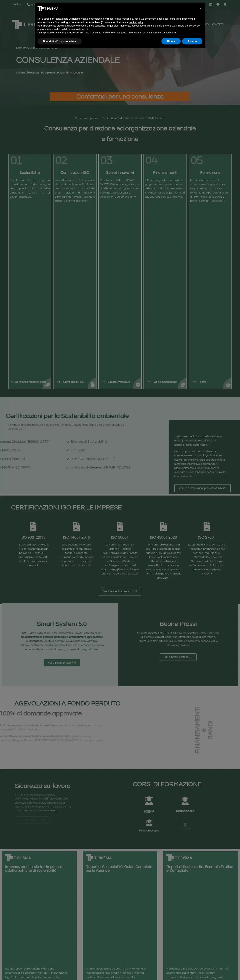Open the CONTATTI menu item
Image resolution: width=240 pixels, height=980 pixels.
(x=218, y=24)
